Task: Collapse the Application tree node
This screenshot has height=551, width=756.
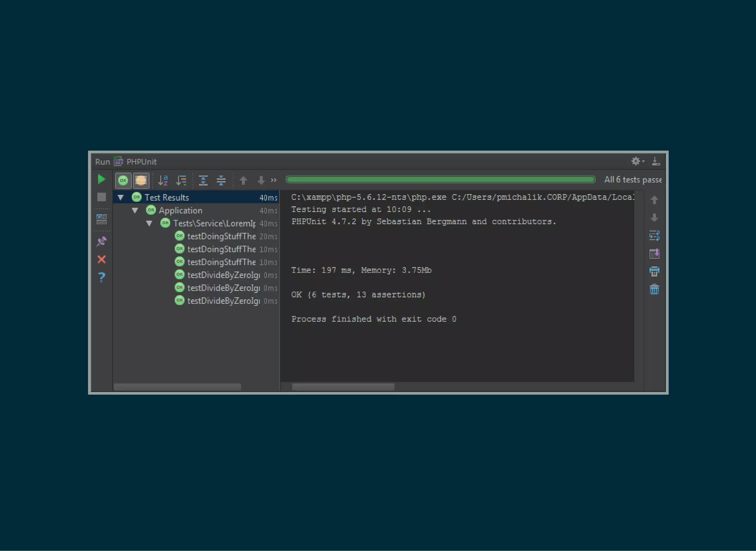Action: pyautogui.click(x=135, y=211)
